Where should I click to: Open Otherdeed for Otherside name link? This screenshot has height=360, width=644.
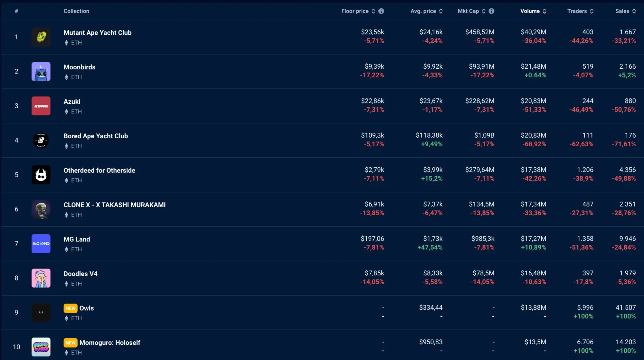point(99,170)
